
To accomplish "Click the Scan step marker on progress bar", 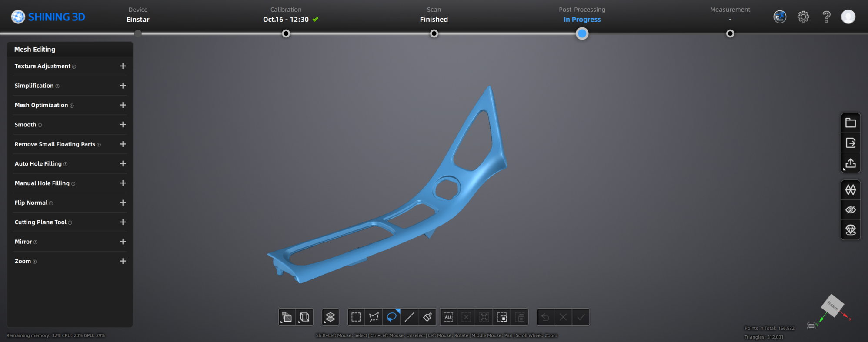I will coord(434,33).
